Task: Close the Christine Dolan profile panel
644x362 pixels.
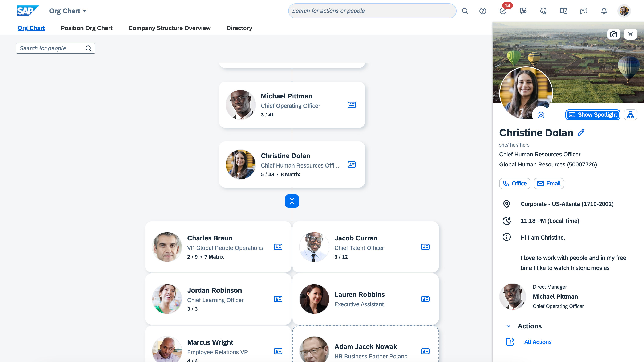Action: 630,34
